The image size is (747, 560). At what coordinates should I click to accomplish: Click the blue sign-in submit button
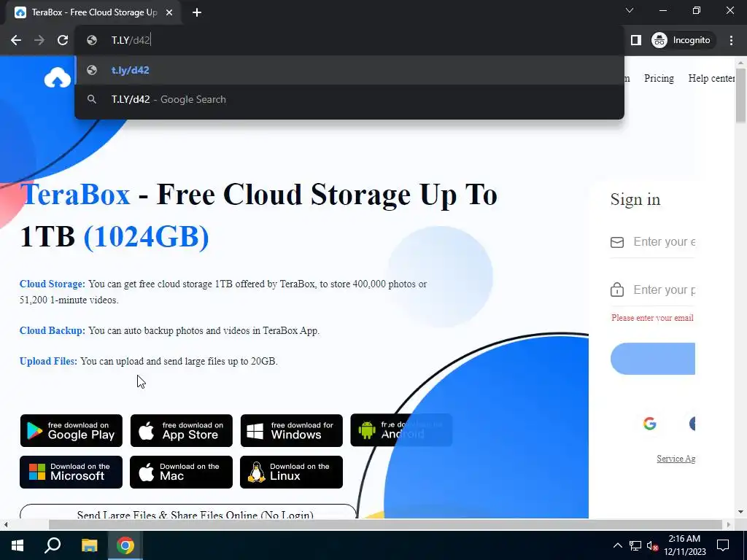click(x=653, y=359)
